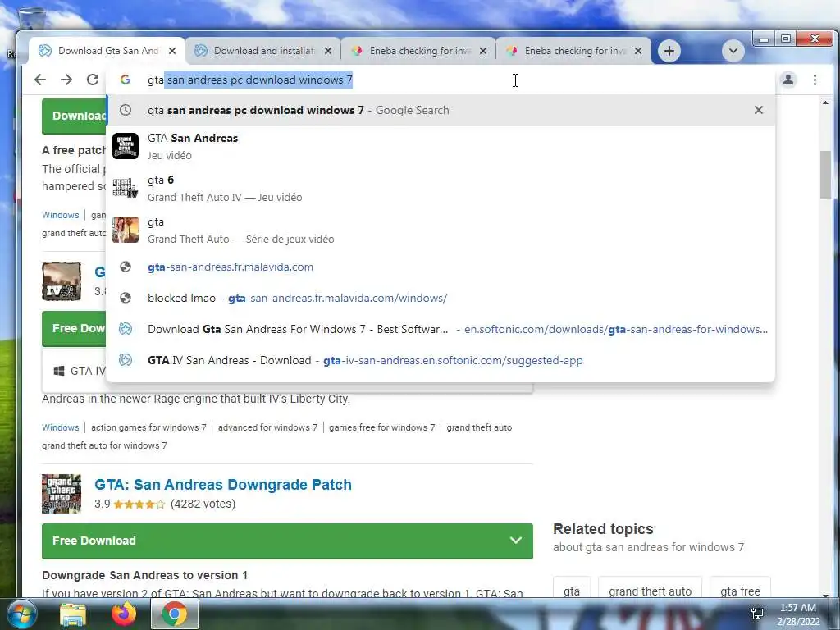Click the clock history icon in first suggestion
Image resolution: width=840 pixels, height=630 pixels.
(x=126, y=110)
